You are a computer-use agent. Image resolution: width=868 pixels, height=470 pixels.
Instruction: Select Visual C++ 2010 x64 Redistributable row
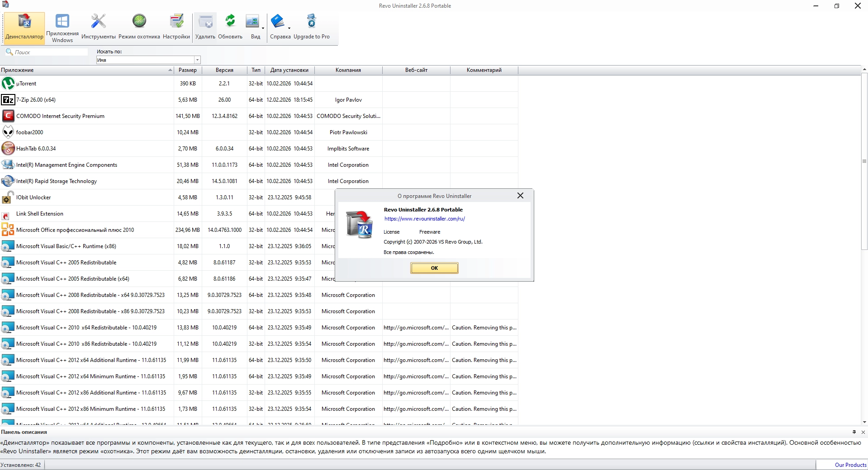259,328
